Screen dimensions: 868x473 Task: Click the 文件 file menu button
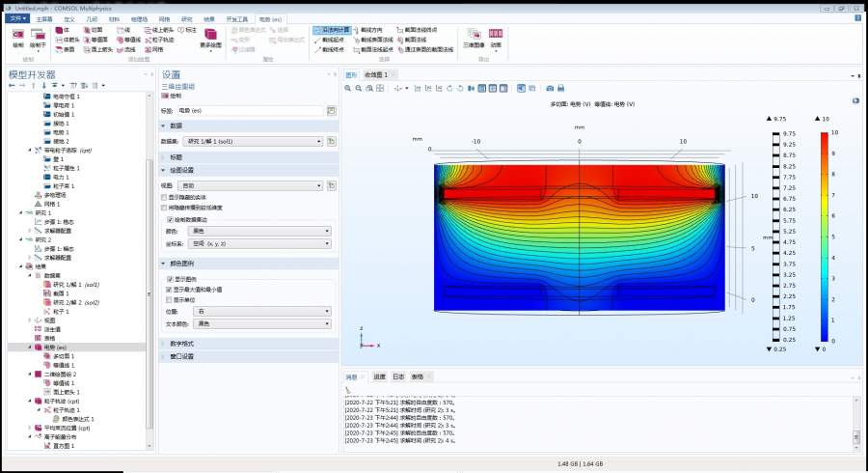pos(16,18)
